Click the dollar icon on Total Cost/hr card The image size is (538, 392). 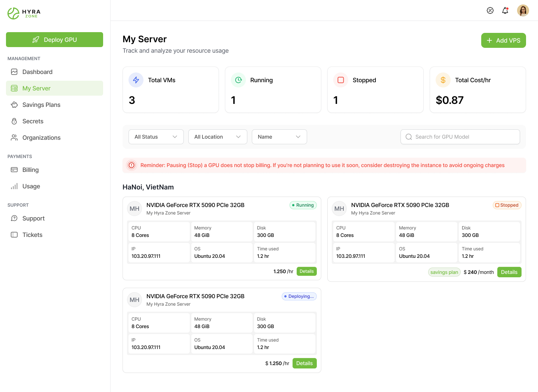pos(443,80)
